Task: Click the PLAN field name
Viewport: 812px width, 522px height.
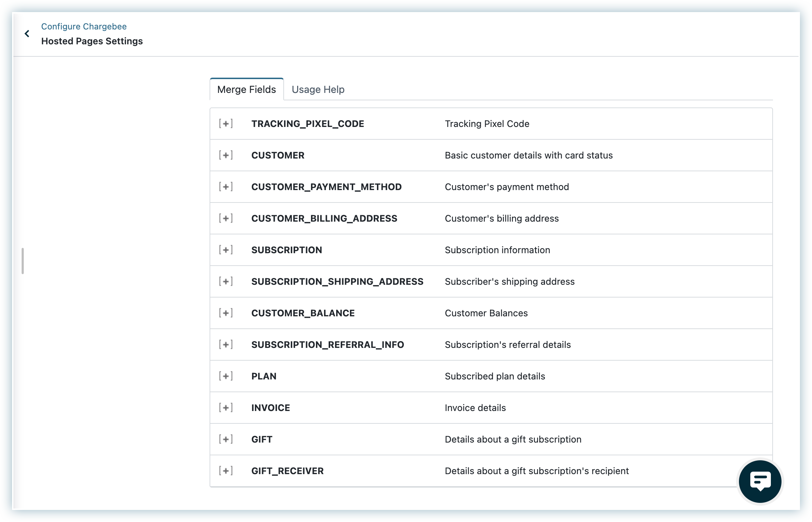Action: point(264,376)
